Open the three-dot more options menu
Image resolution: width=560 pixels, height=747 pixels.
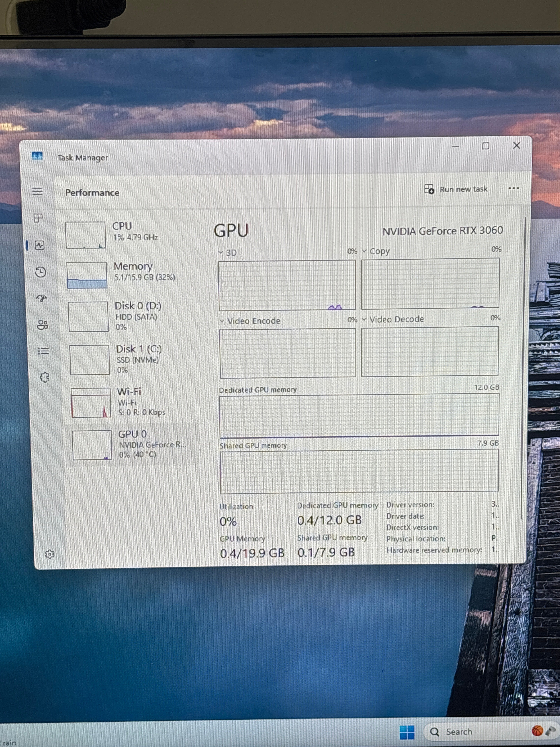click(x=514, y=188)
